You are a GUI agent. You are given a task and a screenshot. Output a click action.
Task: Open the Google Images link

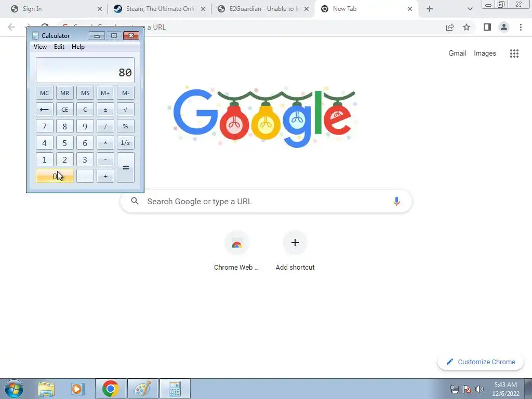[485, 54]
